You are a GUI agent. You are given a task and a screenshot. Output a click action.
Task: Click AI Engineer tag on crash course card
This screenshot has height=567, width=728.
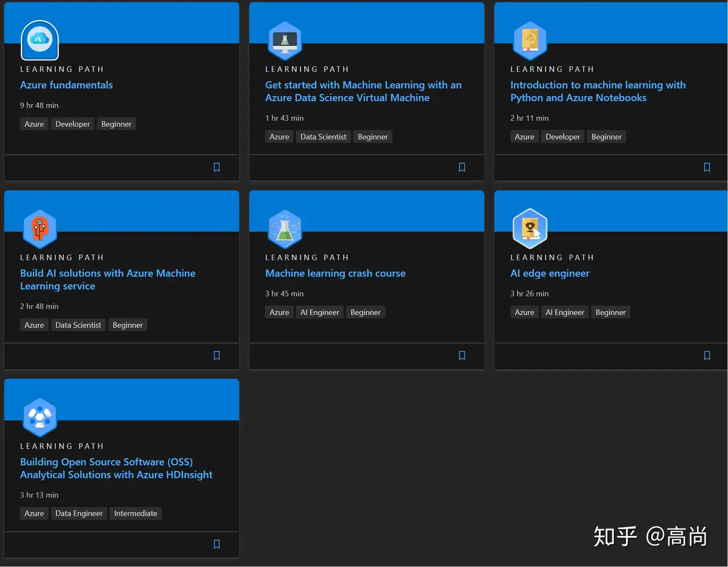tap(320, 312)
